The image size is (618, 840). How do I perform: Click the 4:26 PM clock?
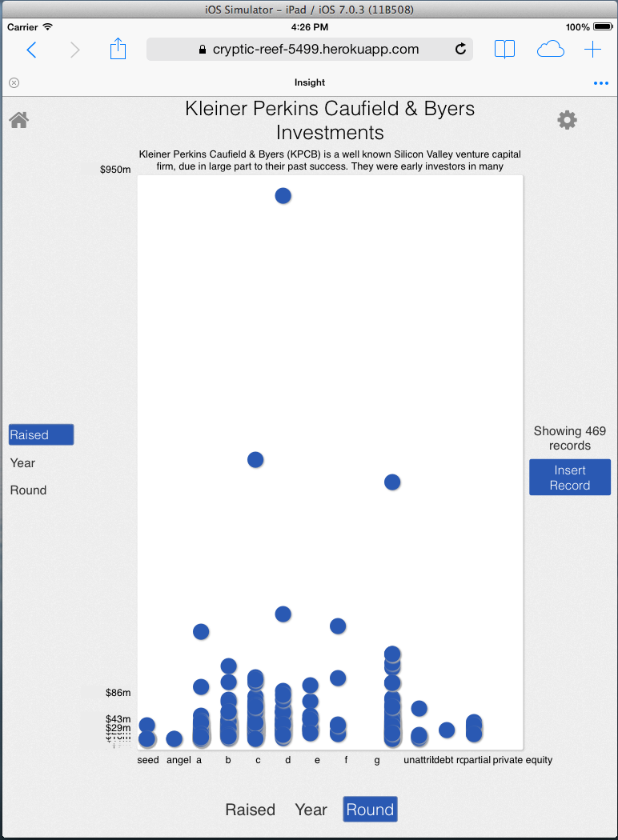[x=310, y=26]
